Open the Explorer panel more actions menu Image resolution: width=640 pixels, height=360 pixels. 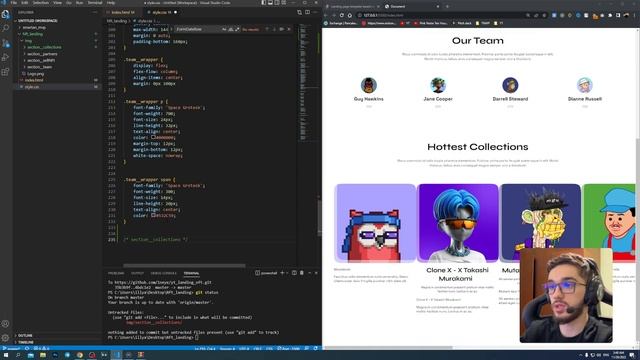pyautogui.click(x=95, y=13)
